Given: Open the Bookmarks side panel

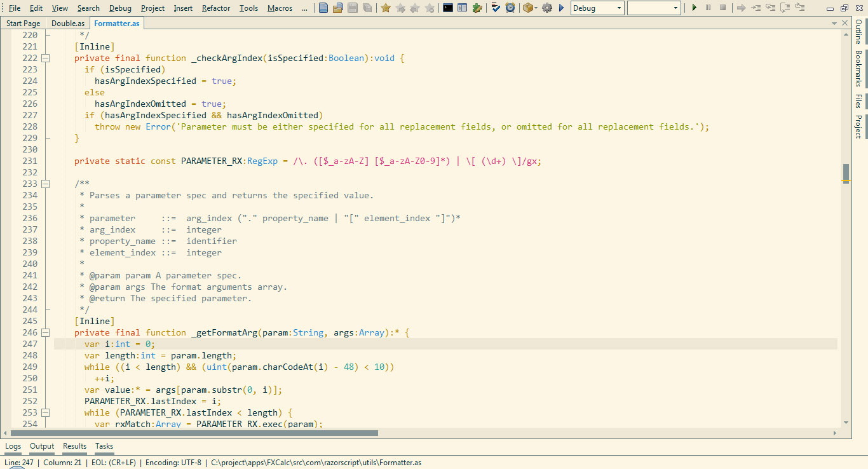Looking at the screenshot, I should pos(858,69).
